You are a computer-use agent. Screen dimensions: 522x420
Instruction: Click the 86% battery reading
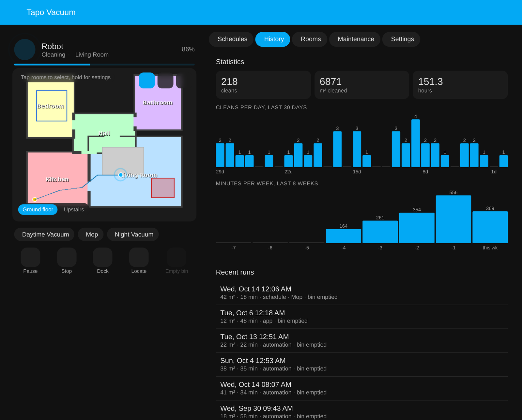pyautogui.click(x=188, y=49)
